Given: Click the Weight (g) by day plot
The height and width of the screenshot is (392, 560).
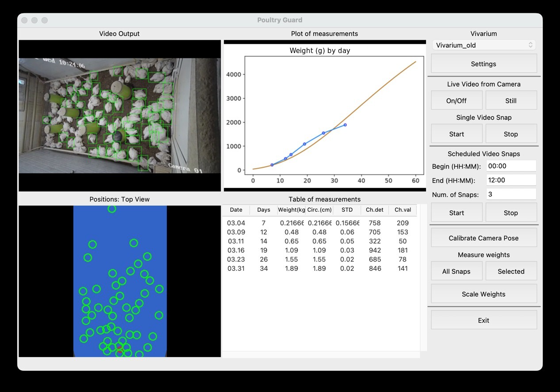Looking at the screenshot, I should click(x=325, y=116).
